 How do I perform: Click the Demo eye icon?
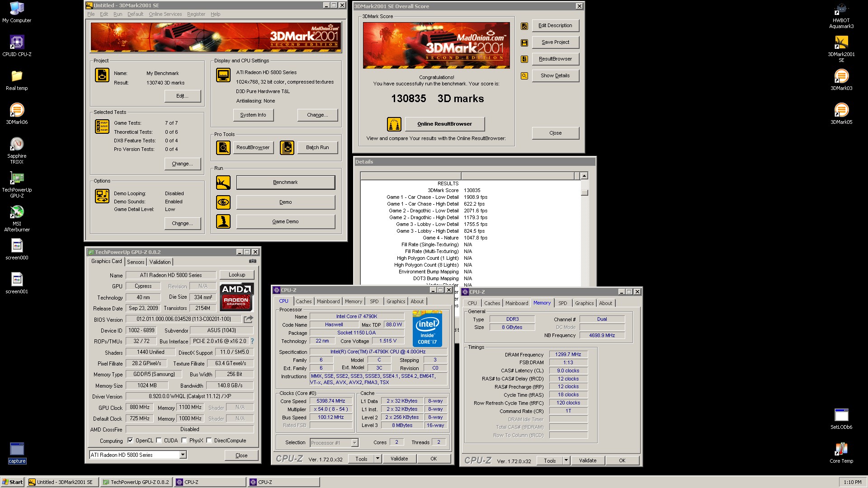[223, 202]
